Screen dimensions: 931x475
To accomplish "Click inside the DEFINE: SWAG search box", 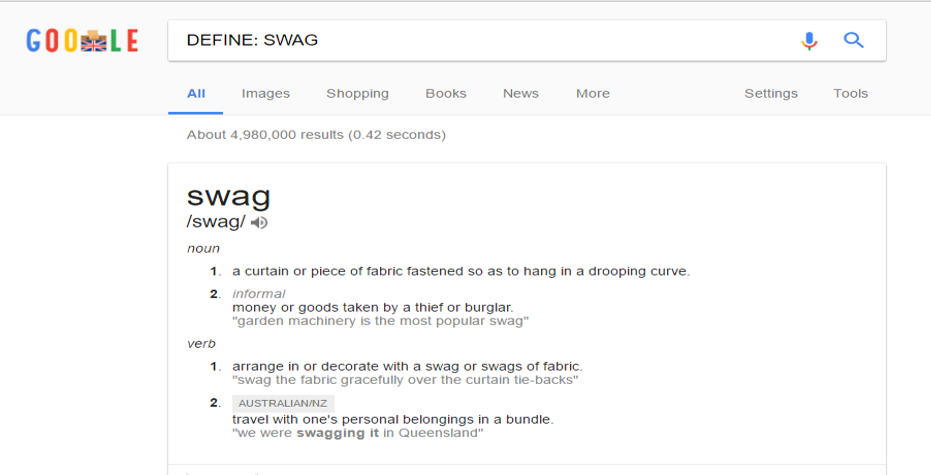I will coord(480,41).
